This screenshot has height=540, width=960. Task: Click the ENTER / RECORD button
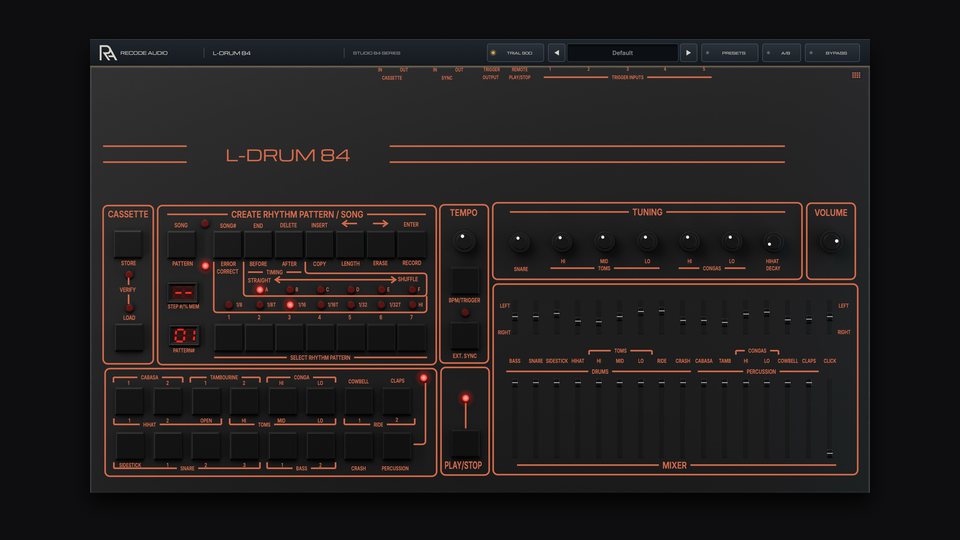[411, 244]
